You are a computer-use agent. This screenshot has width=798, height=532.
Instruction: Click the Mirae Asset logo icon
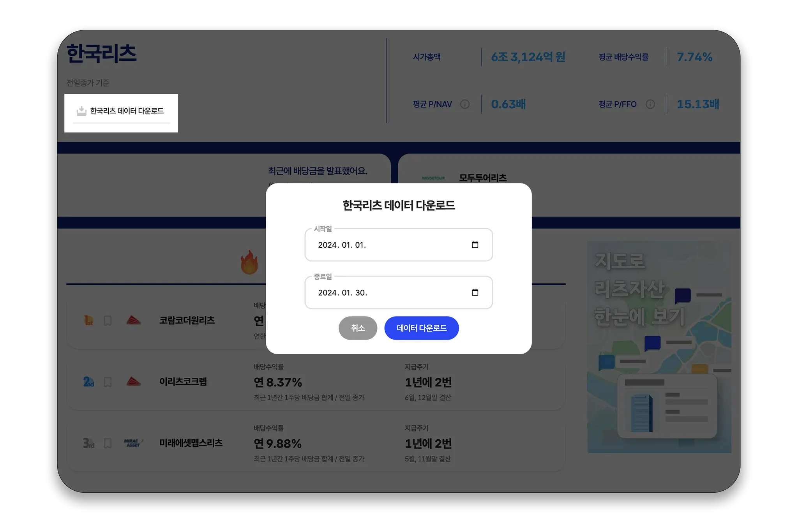tap(133, 443)
